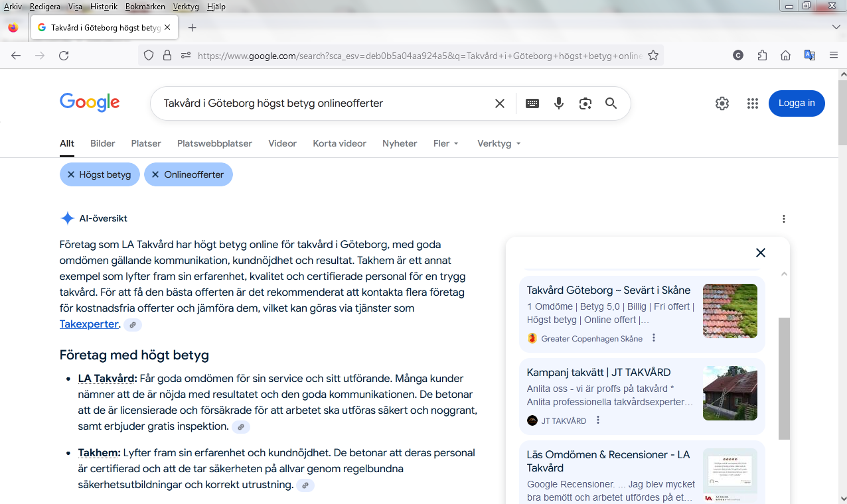847x504 pixels.
Task: Remove the Högst betyg filter chip
Action: point(71,174)
